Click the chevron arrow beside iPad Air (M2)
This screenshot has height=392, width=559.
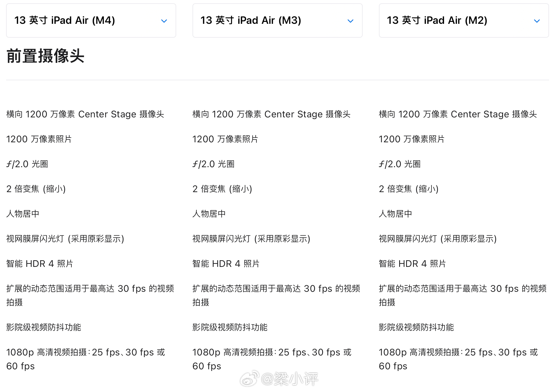(537, 21)
